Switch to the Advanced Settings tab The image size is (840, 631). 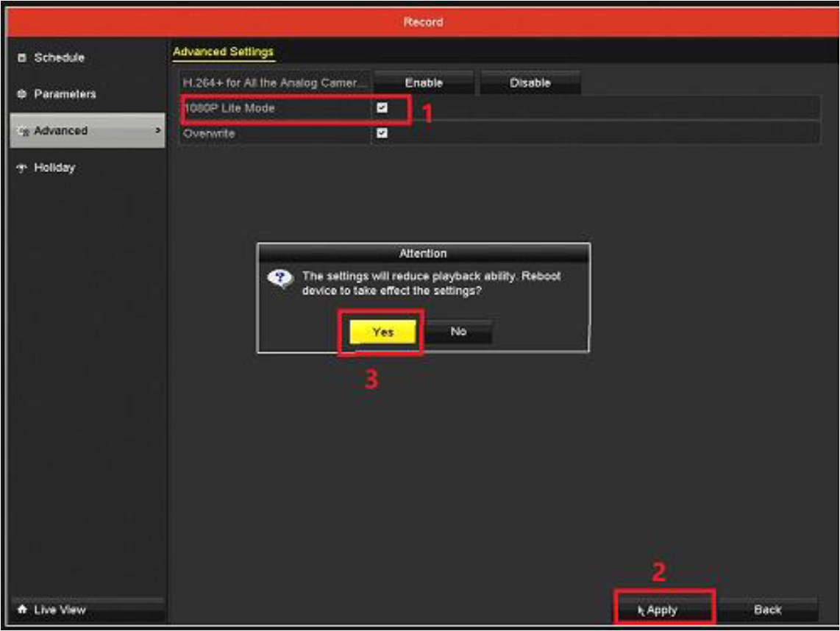(x=223, y=52)
